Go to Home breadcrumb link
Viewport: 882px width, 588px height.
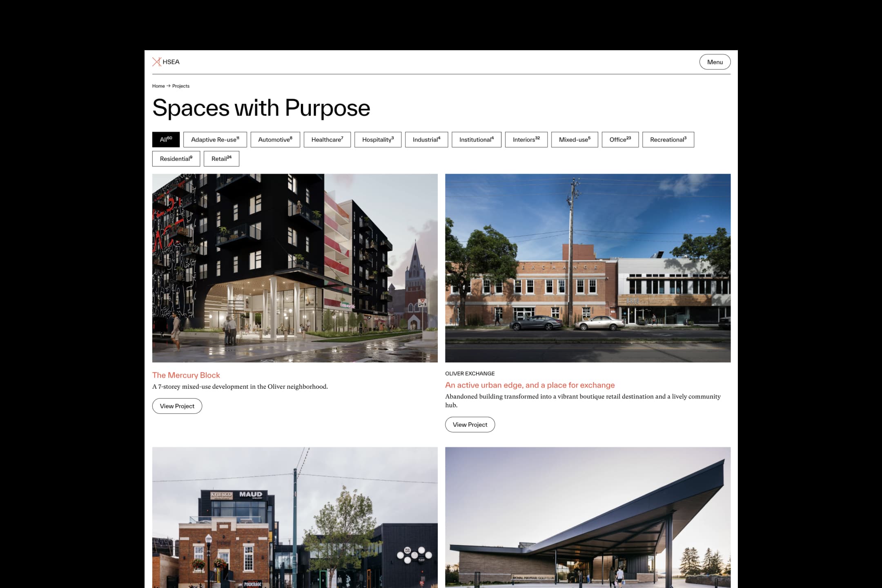[158, 86]
